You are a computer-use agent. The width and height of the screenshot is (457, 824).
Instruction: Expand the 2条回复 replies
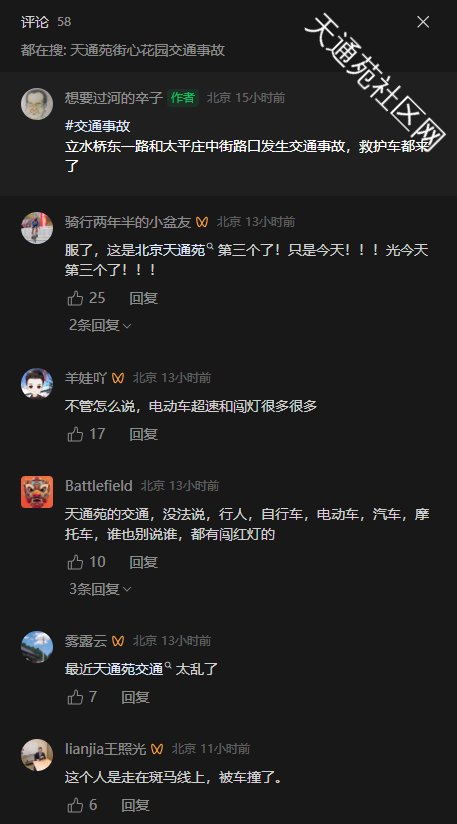point(100,325)
